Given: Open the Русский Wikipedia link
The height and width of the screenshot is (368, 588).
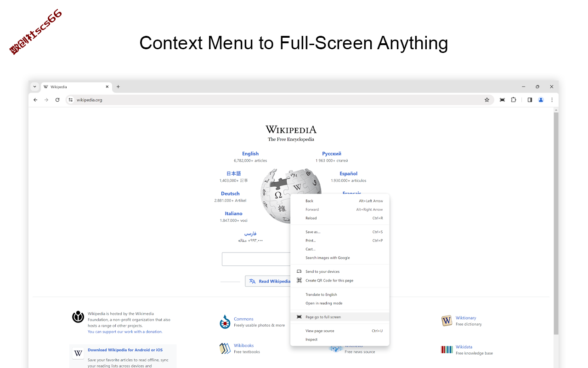Looking at the screenshot, I should click(332, 154).
